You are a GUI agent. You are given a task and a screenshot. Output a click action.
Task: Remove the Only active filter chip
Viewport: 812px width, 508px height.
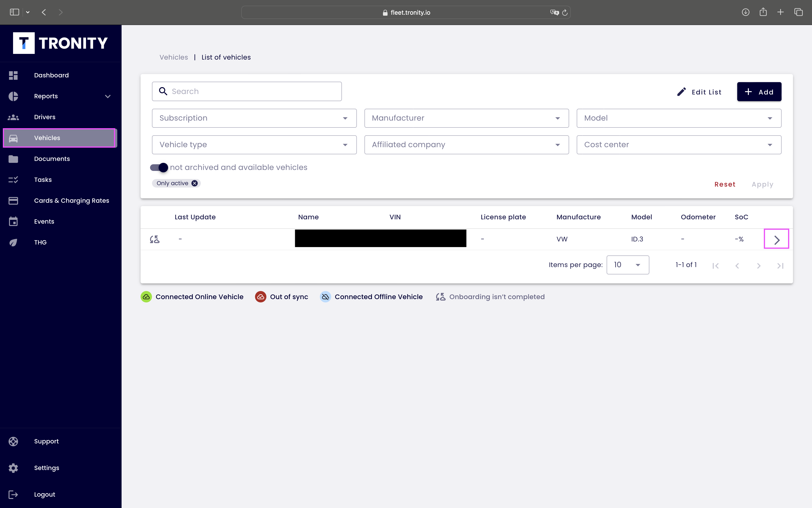click(194, 183)
